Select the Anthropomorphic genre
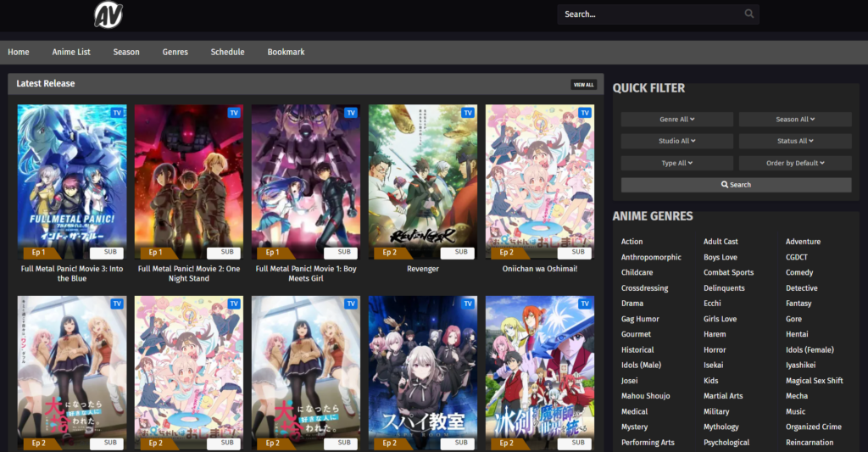Image resolution: width=868 pixels, height=452 pixels. pyautogui.click(x=651, y=257)
